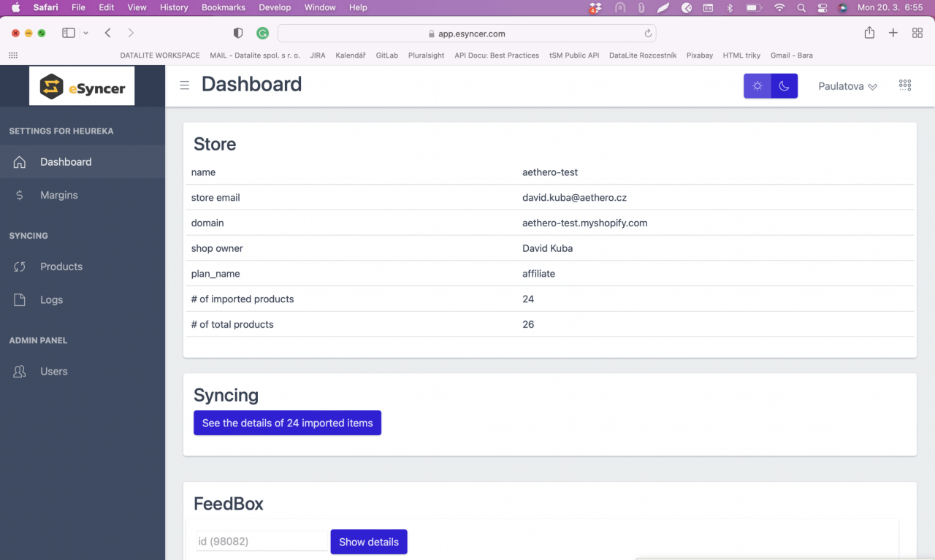Toggle the sidebar with the hamburger icon
935x560 pixels.
(185, 85)
